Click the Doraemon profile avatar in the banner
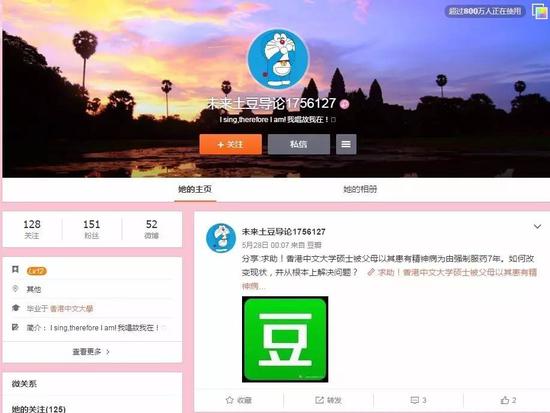Viewport: 550px width, 413px height. pos(278,59)
